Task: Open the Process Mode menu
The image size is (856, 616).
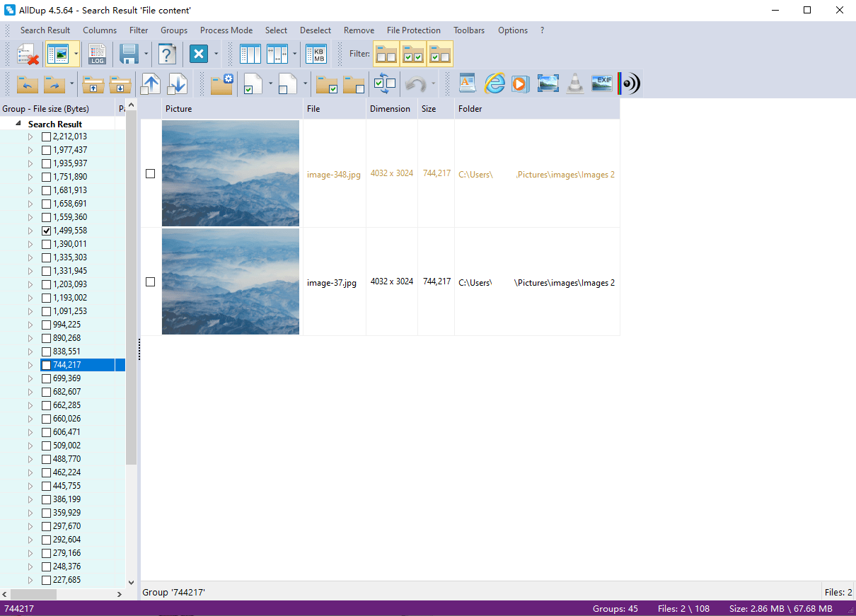Action: (x=226, y=30)
